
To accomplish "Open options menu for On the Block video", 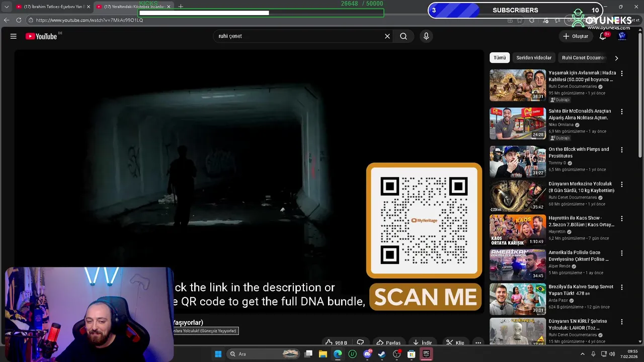I will point(622,150).
